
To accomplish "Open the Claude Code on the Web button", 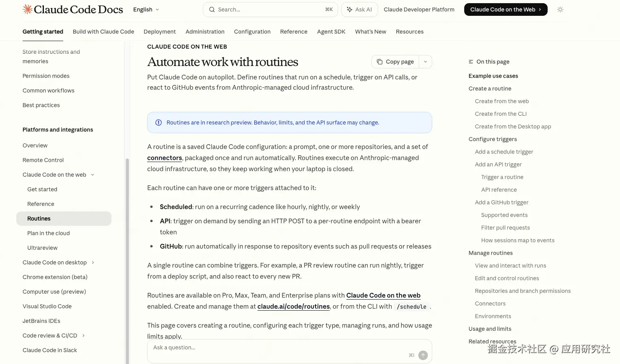I will (506, 9).
